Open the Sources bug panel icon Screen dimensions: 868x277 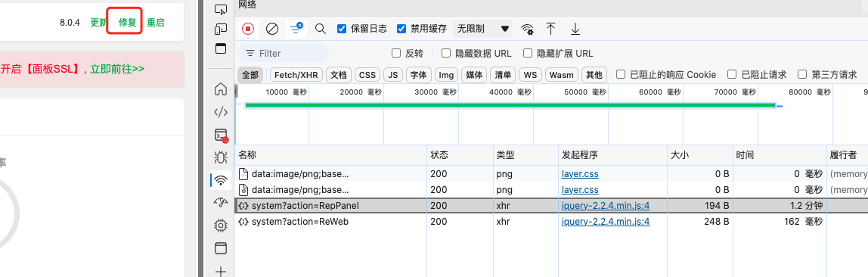point(221,158)
